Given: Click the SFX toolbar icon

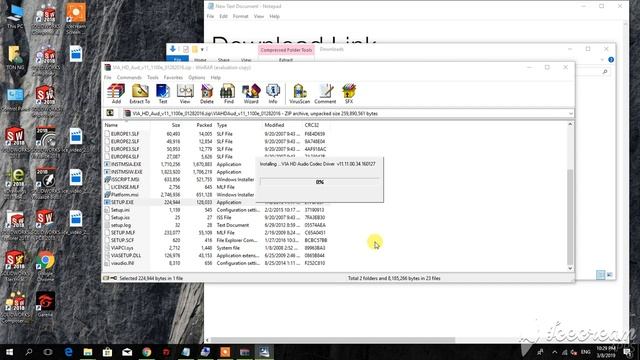Looking at the screenshot, I should 349,93.
